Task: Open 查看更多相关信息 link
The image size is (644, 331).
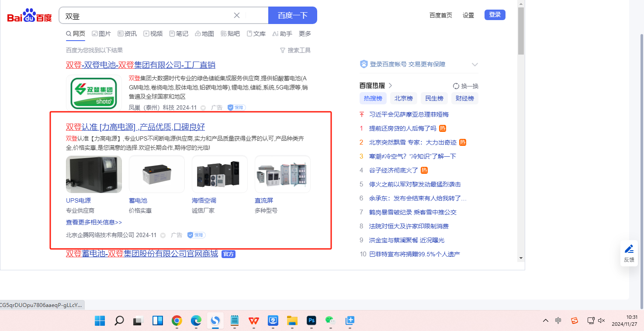Action: point(93,222)
